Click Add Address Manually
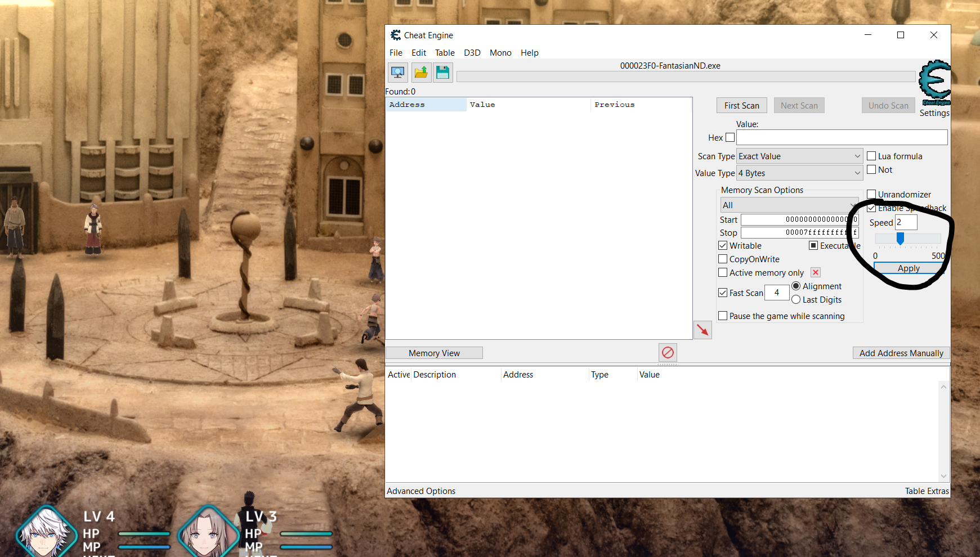This screenshot has width=980, height=557. tap(901, 353)
